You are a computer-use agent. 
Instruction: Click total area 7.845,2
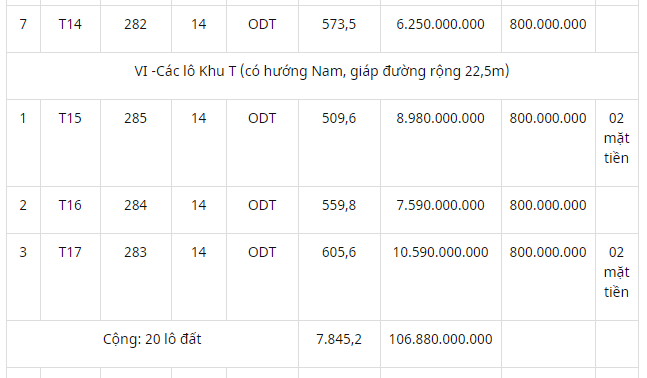point(339,339)
